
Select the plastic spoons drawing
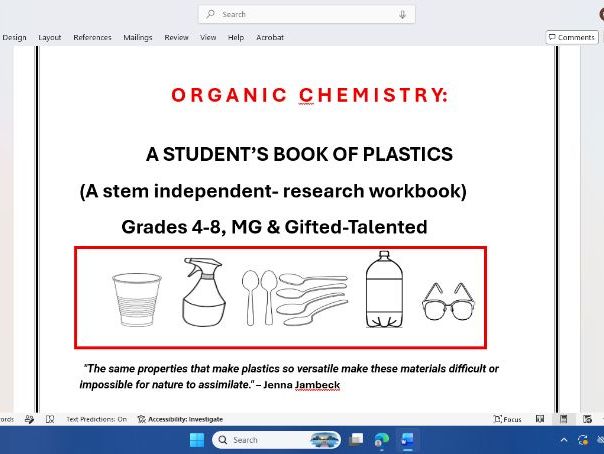point(295,298)
